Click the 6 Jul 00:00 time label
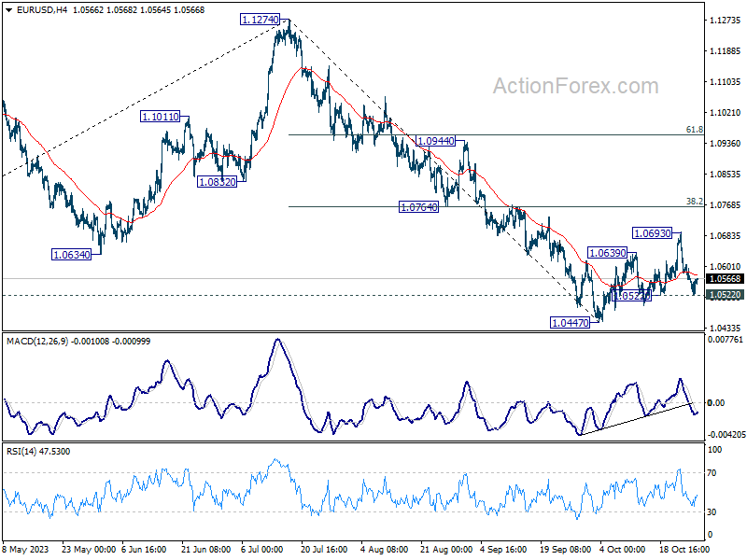747x560 pixels. 262,550
